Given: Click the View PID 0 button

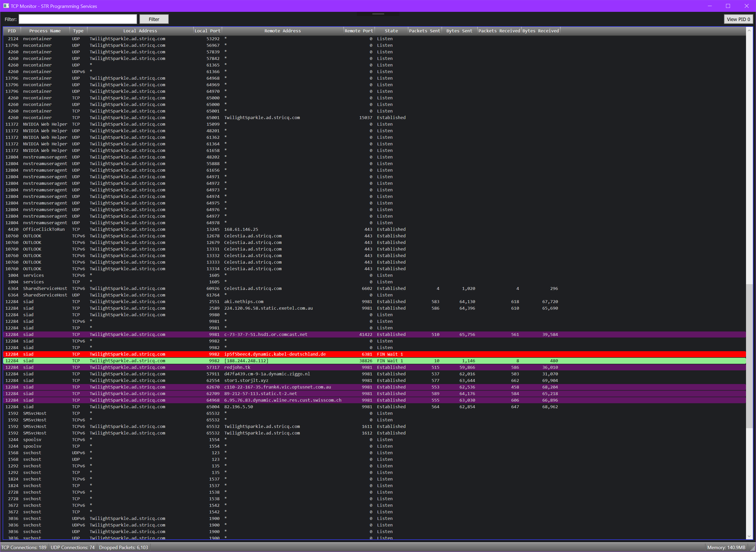Looking at the screenshot, I should [x=738, y=19].
